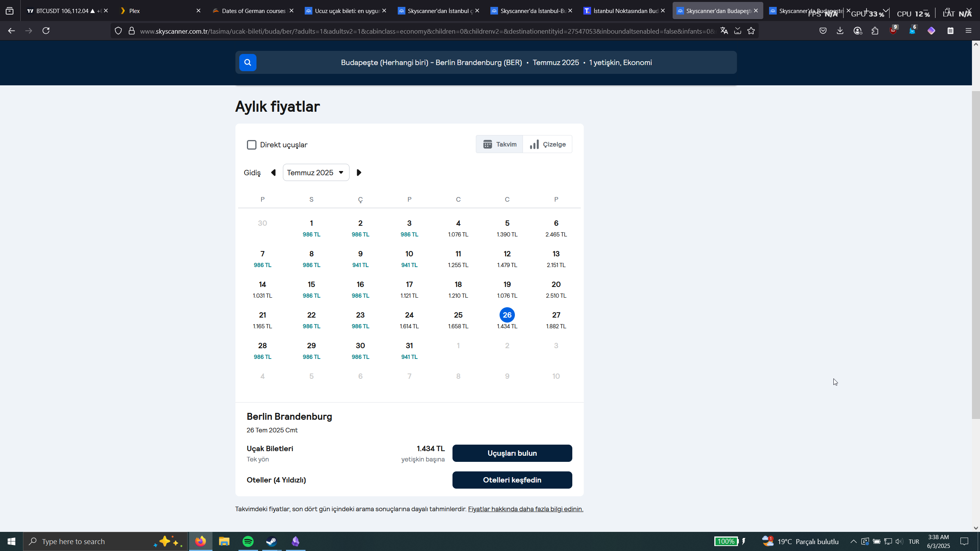
Task: Open the Firefox hamburger menu
Action: pos(969,31)
